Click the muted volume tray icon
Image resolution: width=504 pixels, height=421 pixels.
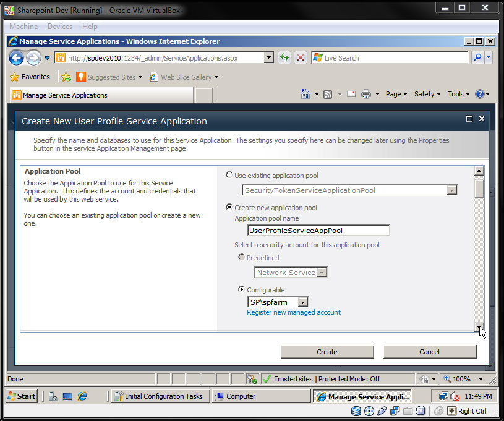click(455, 396)
